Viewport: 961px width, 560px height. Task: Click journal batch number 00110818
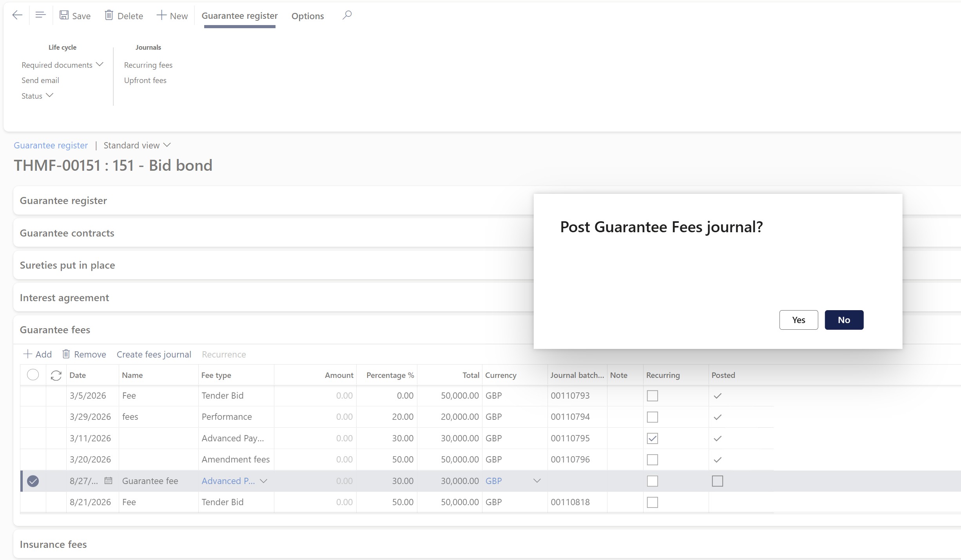pyautogui.click(x=570, y=502)
